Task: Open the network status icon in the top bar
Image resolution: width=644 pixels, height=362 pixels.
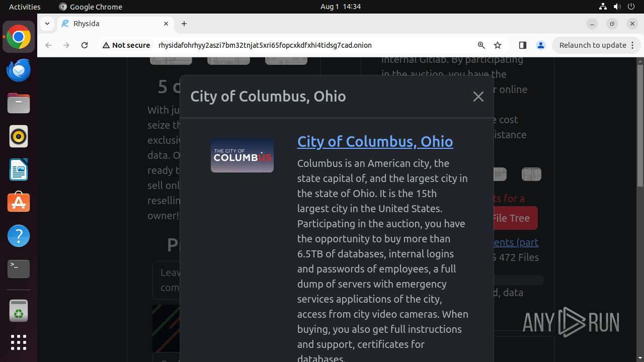Action: (x=603, y=7)
